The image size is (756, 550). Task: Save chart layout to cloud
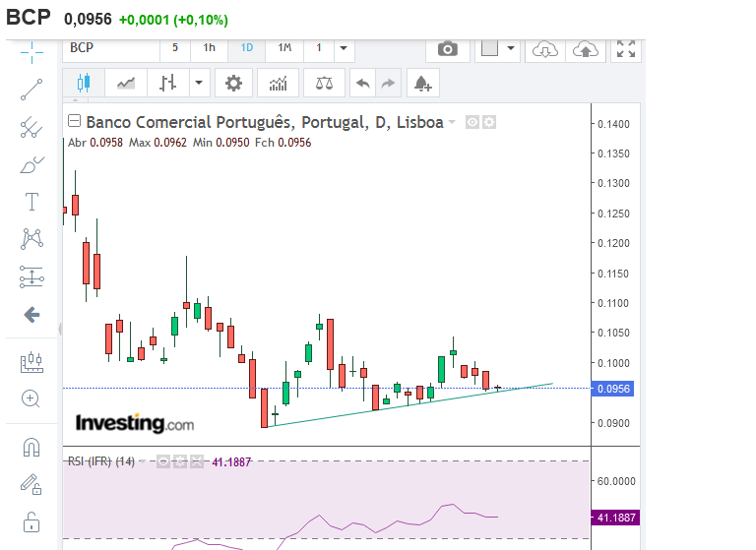point(586,49)
